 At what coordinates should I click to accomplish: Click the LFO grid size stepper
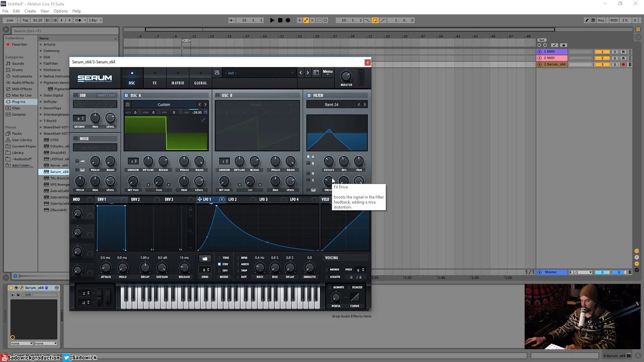click(205, 270)
